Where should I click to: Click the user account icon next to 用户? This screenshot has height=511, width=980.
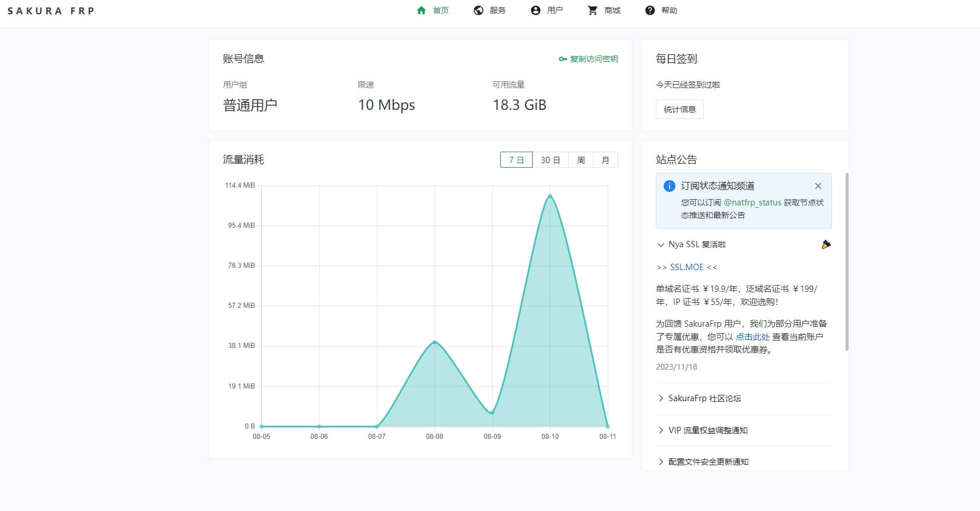click(x=536, y=10)
